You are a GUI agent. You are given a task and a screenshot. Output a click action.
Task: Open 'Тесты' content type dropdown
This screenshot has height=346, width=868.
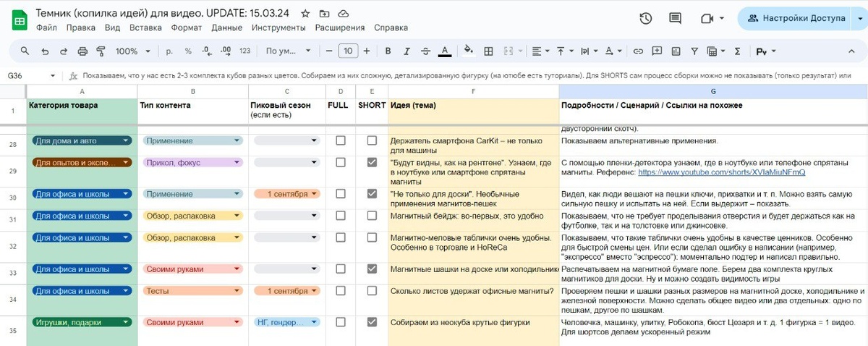pos(238,290)
